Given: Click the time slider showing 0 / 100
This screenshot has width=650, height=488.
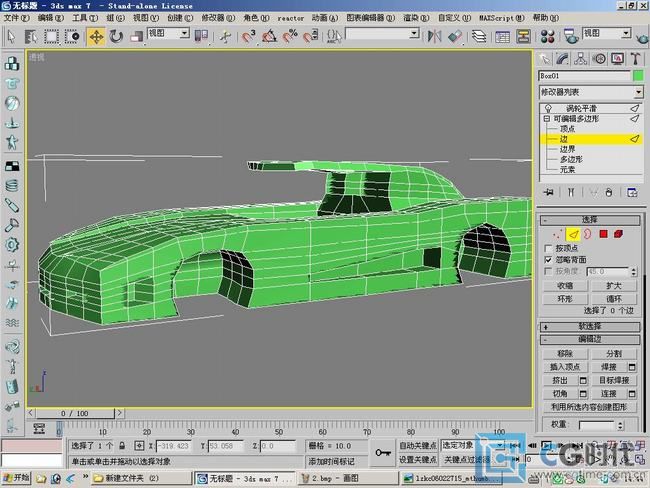Looking at the screenshot, I should (75, 413).
